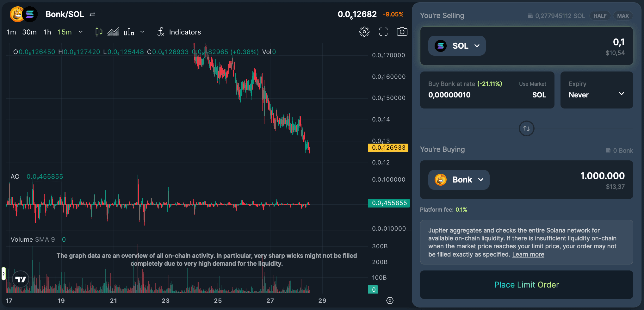Screen dimensions: 644x310
Task: Click the 0,277945112 SOL balance text
Action: point(560,16)
